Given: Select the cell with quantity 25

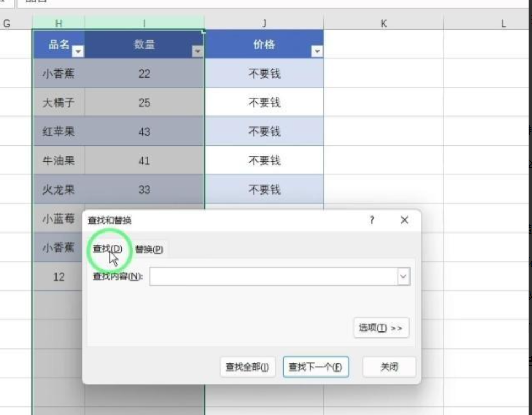Looking at the screenshot, I should click(144, 102).
